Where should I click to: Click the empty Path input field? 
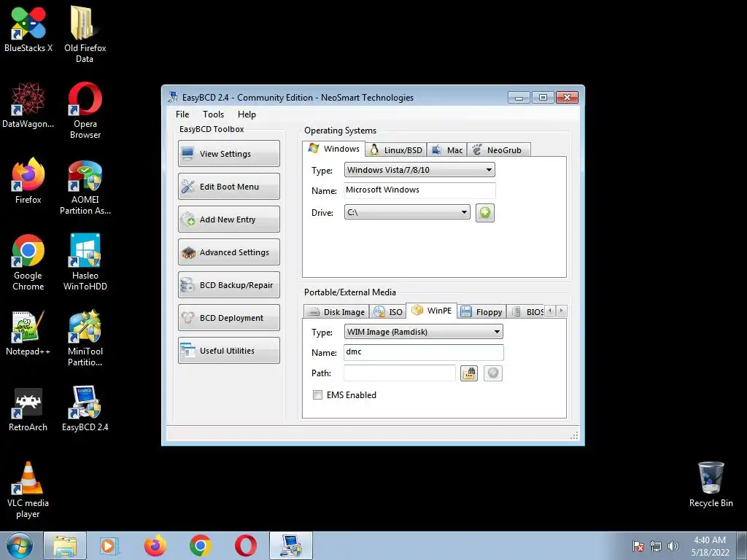click(400, 373)
